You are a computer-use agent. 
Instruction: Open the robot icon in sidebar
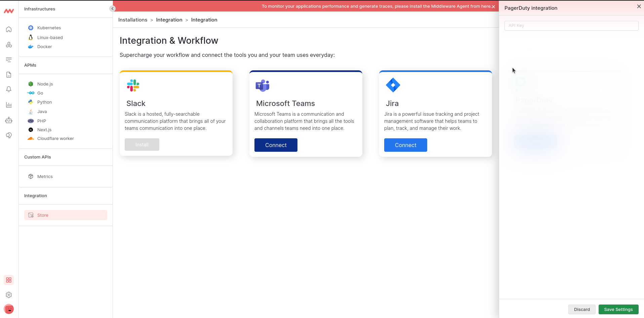tap(9, 120)
